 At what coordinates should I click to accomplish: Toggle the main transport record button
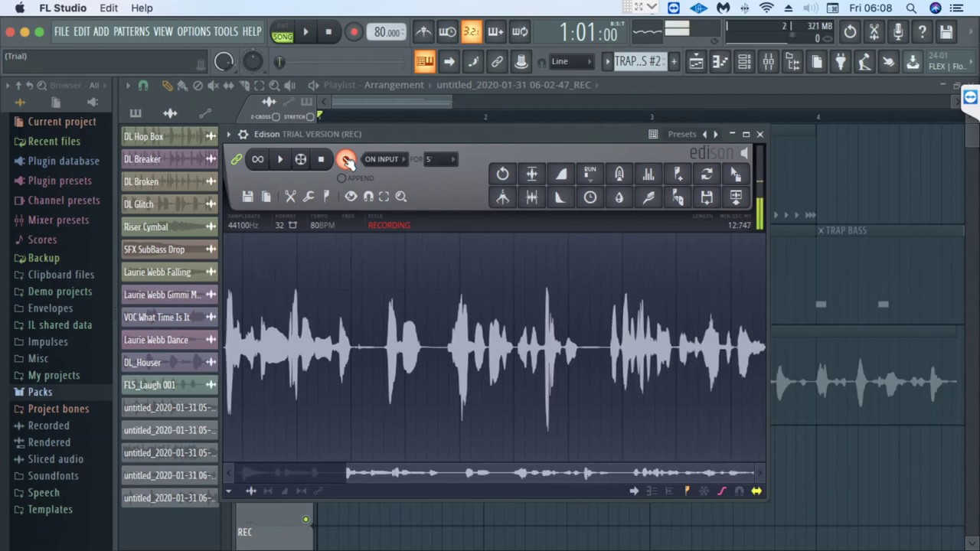pyautogui.click(x=354, y=32)
